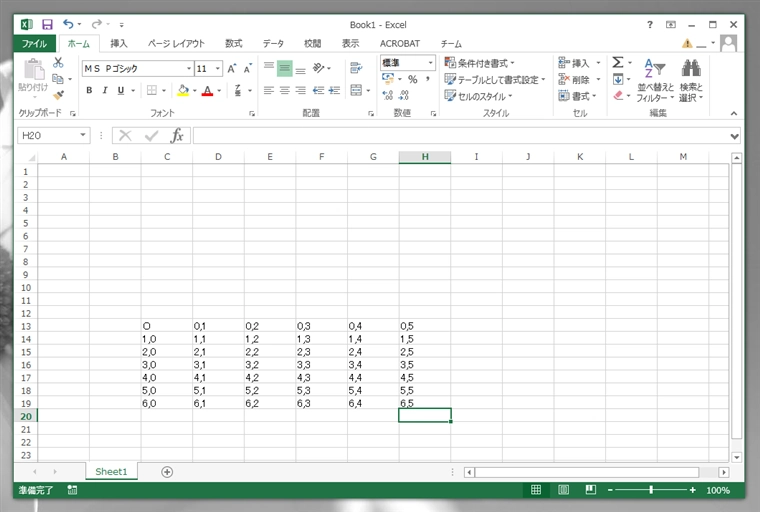The image size is (760, 512).
Task: Click the Clear eraser icon
Action: coord(618,96)
